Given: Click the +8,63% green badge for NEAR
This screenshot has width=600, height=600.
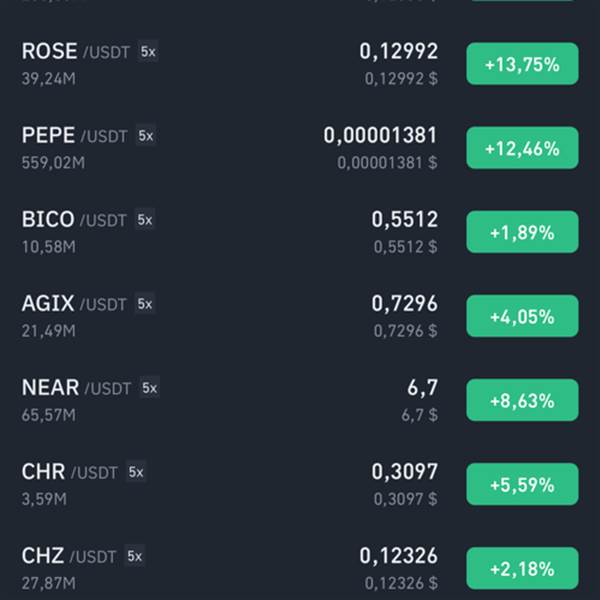Looking at the screenshot, I should coord(522,401).
